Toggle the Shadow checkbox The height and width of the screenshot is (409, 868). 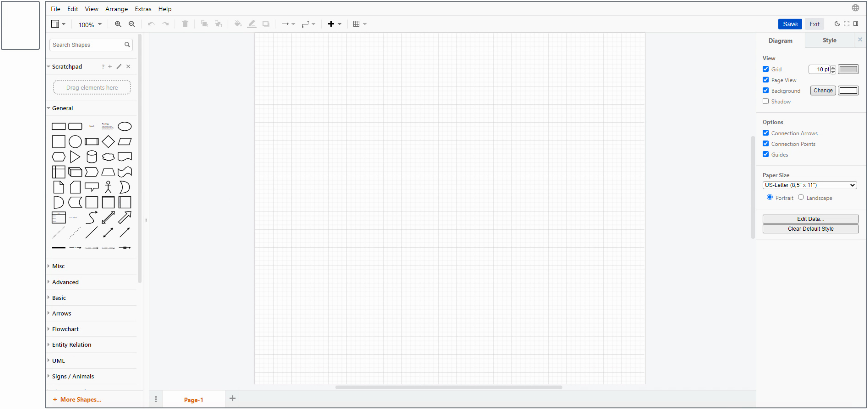[x=766, y=101]
